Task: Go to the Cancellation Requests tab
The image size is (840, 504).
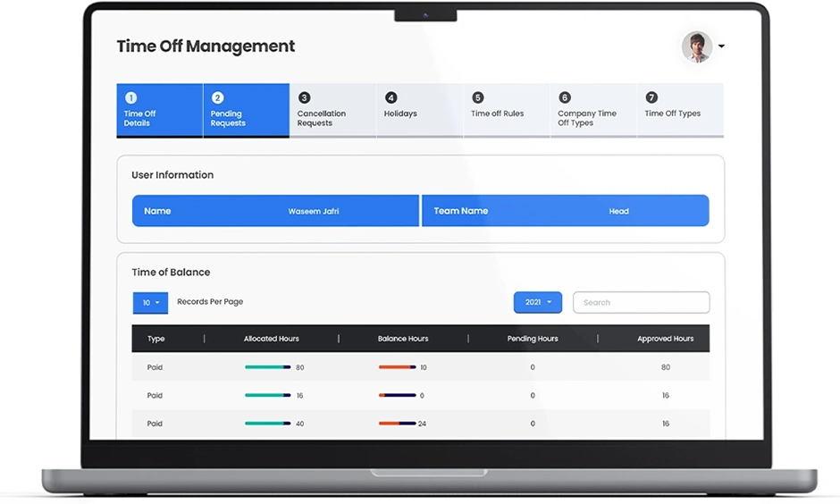Action: coord(333,110)
